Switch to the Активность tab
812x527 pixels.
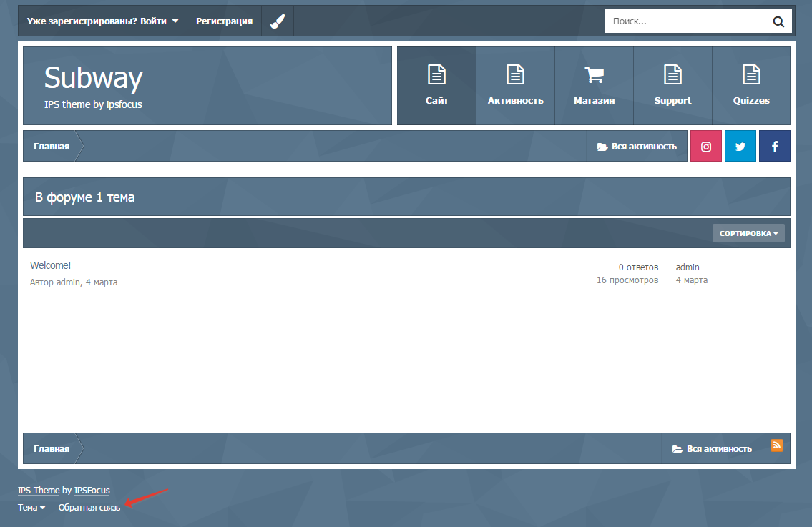tap(515, 86)
